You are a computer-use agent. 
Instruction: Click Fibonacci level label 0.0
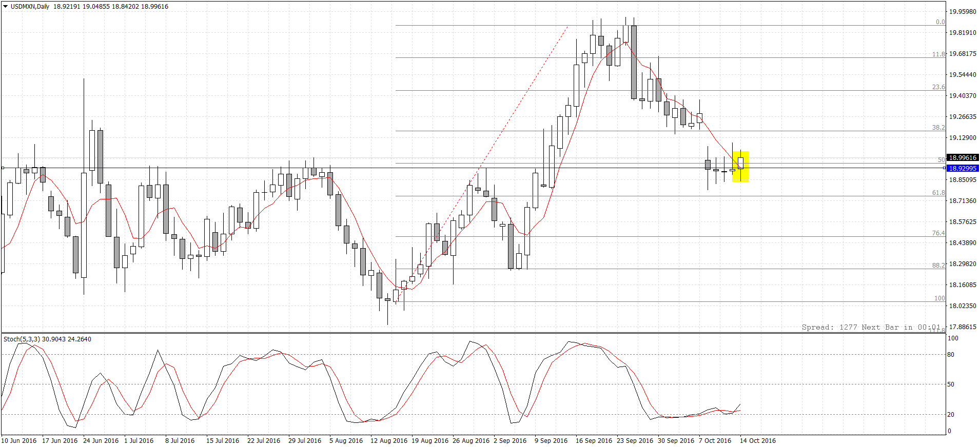tap(940, 22)
